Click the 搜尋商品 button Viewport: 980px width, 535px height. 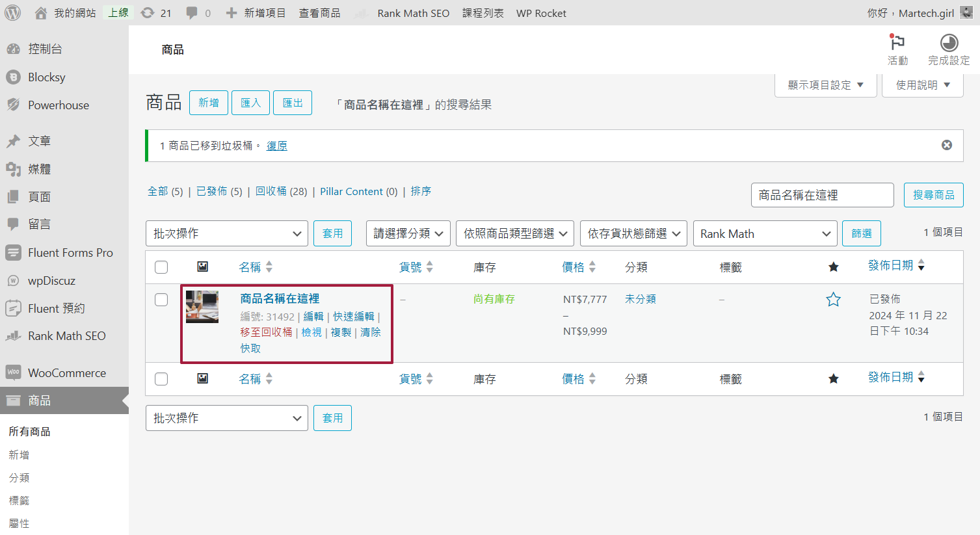(933, 195)
